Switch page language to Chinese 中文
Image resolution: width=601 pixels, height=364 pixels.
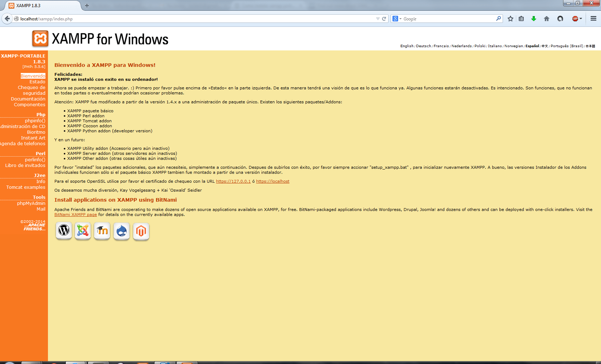545,46
